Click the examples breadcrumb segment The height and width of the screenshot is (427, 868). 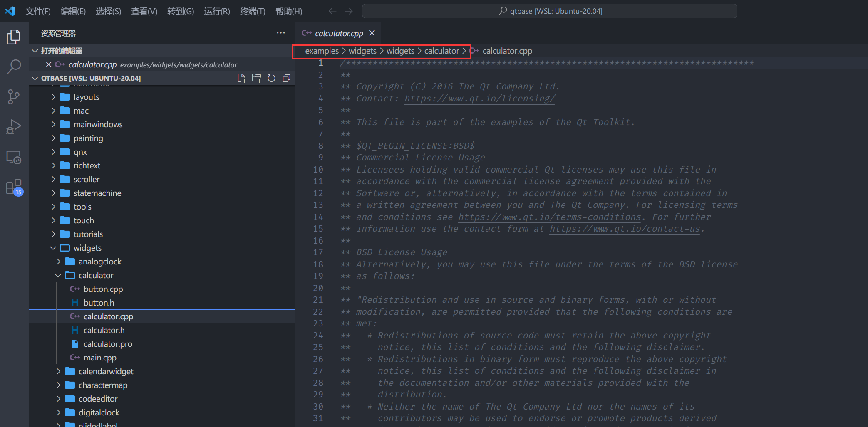click(x=322, y=51)
